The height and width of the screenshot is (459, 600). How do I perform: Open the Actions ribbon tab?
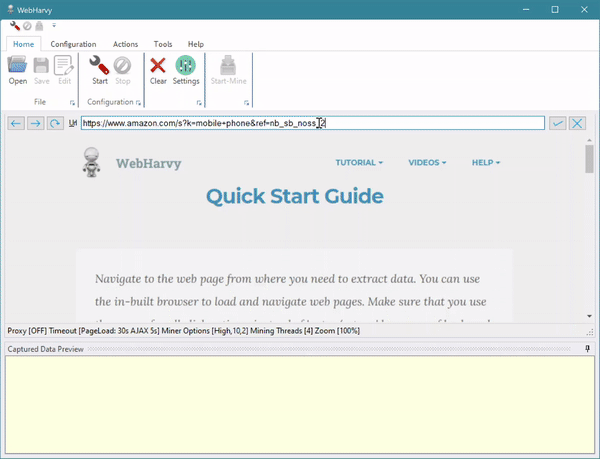[125, 44]
